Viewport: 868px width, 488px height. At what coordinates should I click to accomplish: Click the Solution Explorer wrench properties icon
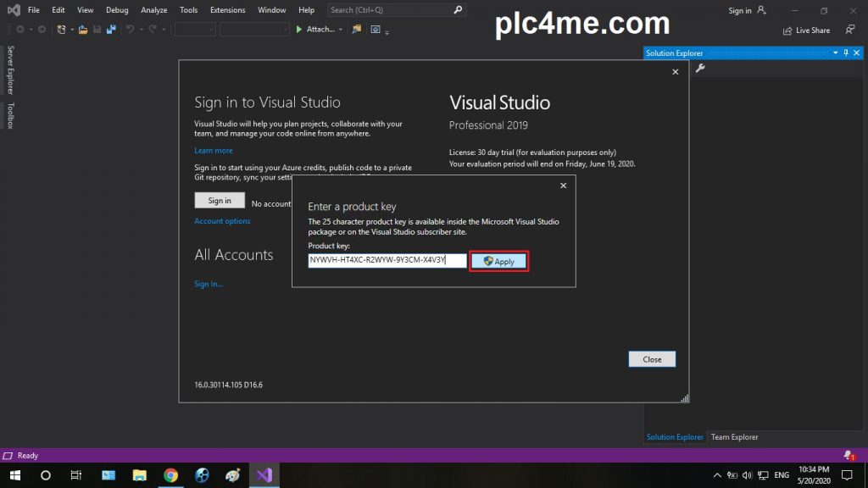(700, 69)
